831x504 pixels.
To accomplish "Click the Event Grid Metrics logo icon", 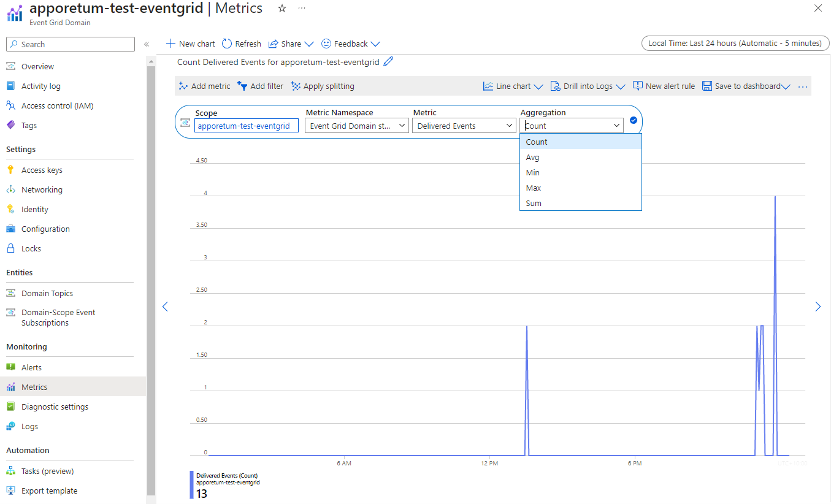I will point(15,13).
